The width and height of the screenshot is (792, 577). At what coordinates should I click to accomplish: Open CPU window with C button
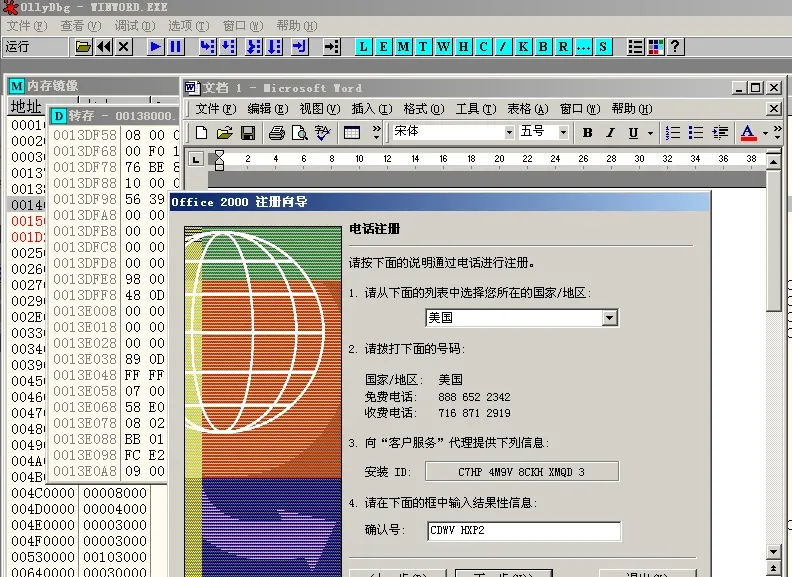pyautogui.click(x=483, y=47)
